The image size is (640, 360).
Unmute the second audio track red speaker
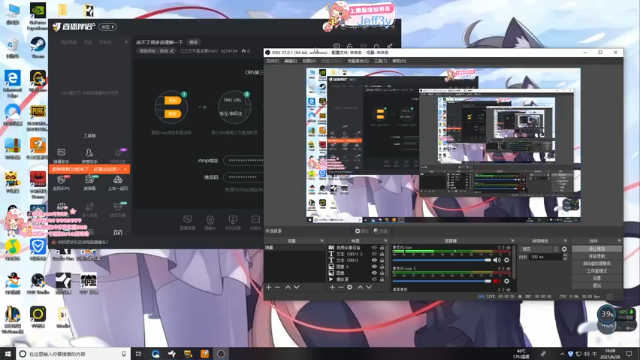[497, 281]
